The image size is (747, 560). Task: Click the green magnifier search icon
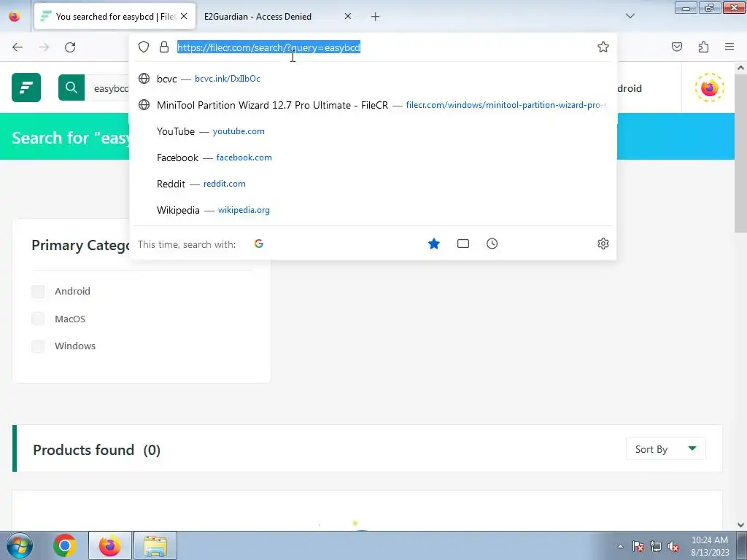(x=71, y=87)
